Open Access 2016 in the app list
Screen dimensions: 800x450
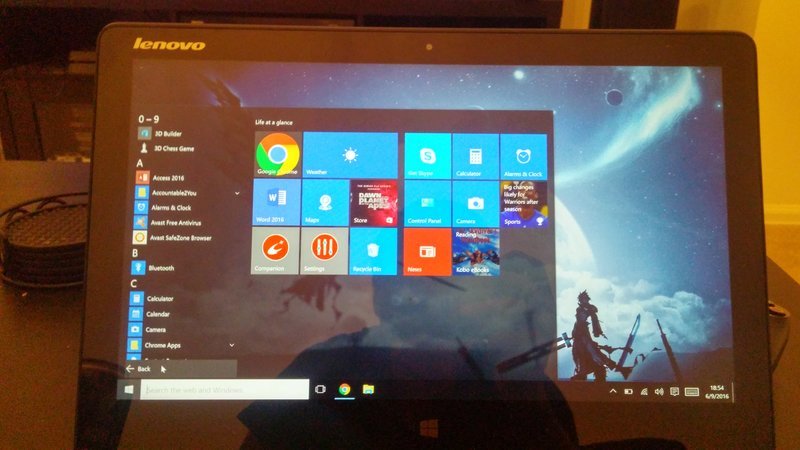click(160, 178)
